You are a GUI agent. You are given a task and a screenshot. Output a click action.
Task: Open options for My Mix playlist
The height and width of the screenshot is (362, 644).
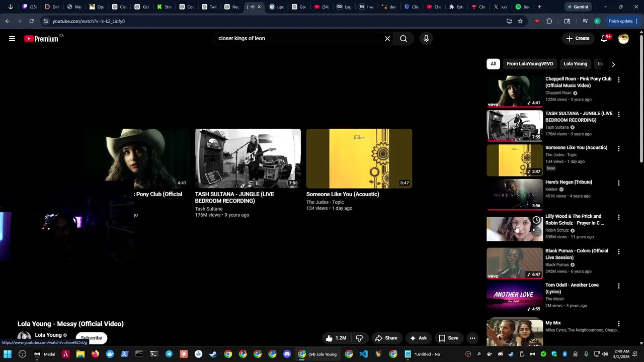(x=619, y=324)
